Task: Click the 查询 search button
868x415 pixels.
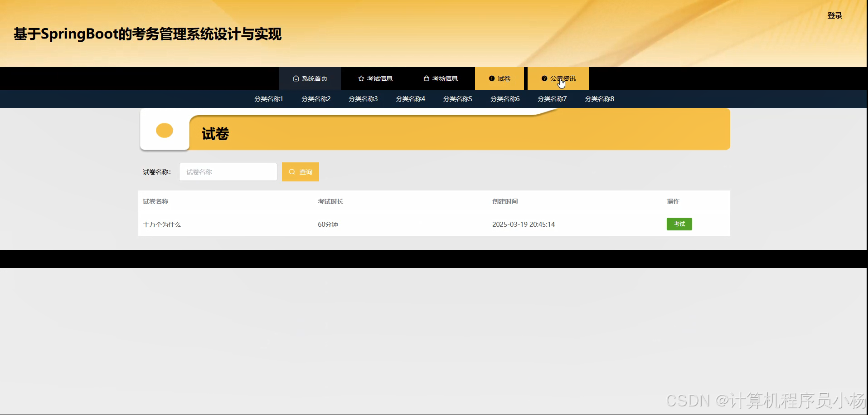Action: click(x=301, y=172)
